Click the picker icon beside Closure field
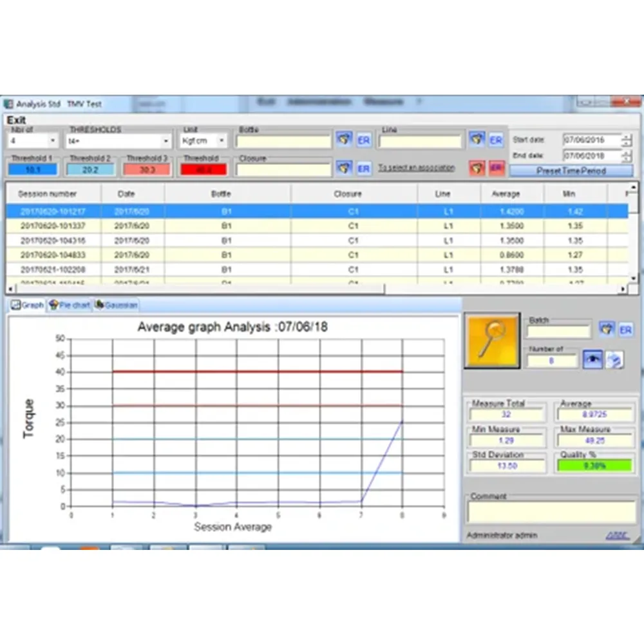The image size is (644, 644). tap(344, 168)
